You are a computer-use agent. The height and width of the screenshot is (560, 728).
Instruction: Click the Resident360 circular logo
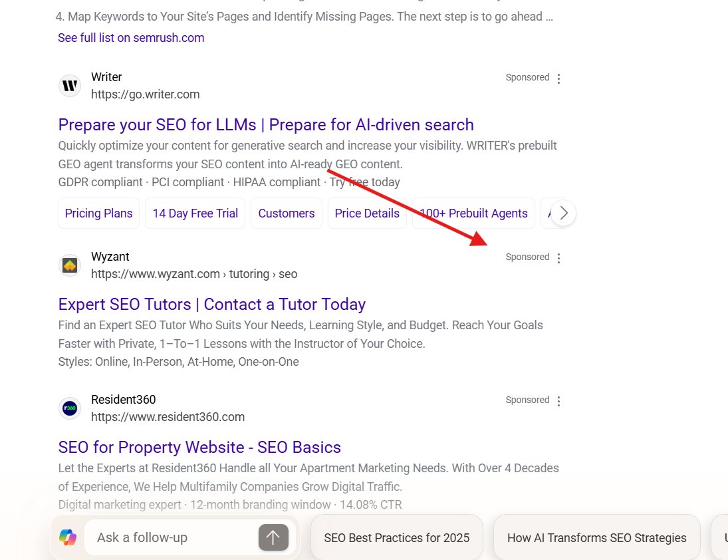click(70, 408)
